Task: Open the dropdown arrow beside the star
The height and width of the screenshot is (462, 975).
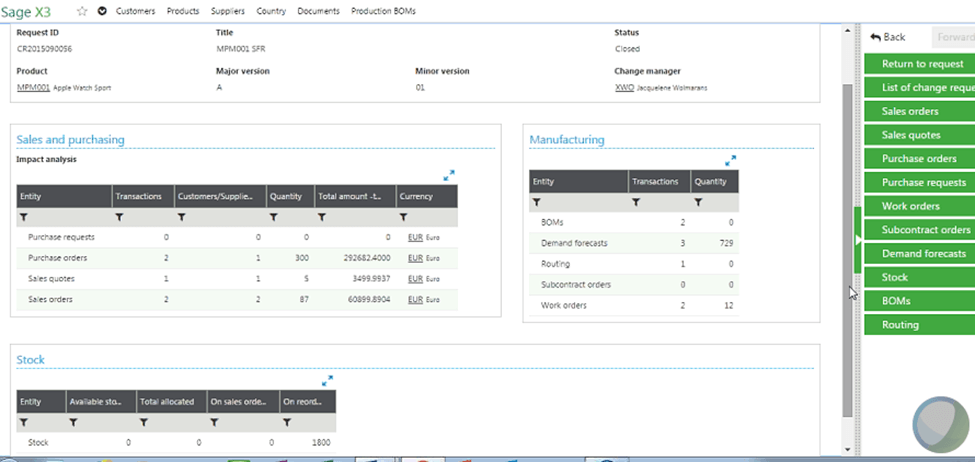Action: click(x=102, y=11)
